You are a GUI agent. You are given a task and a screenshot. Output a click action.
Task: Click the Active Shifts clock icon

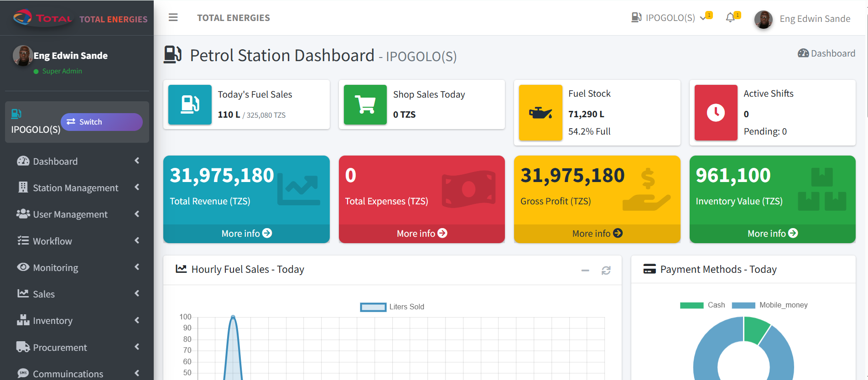716,113
